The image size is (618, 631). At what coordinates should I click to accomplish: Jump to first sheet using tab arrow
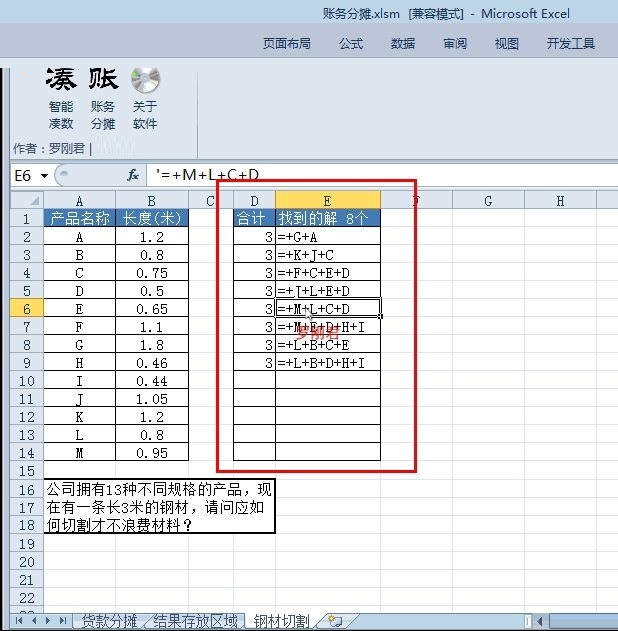click(x=19, y=620)
